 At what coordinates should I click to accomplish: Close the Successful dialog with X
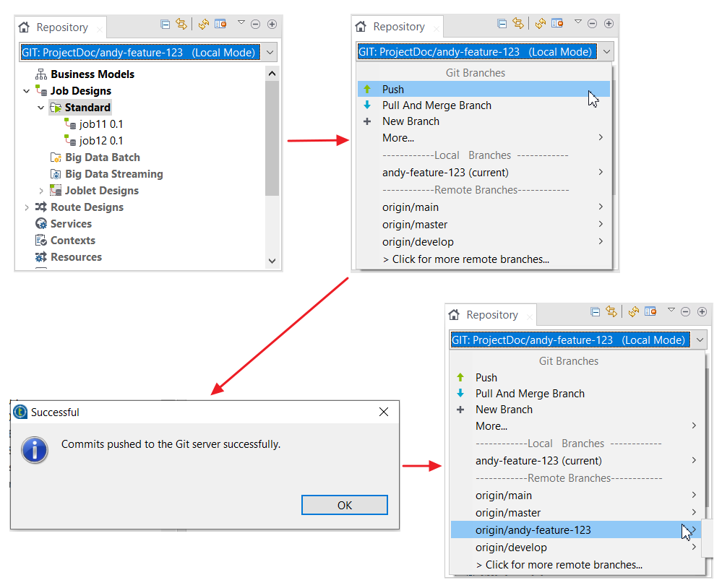[x=384, y=412]
